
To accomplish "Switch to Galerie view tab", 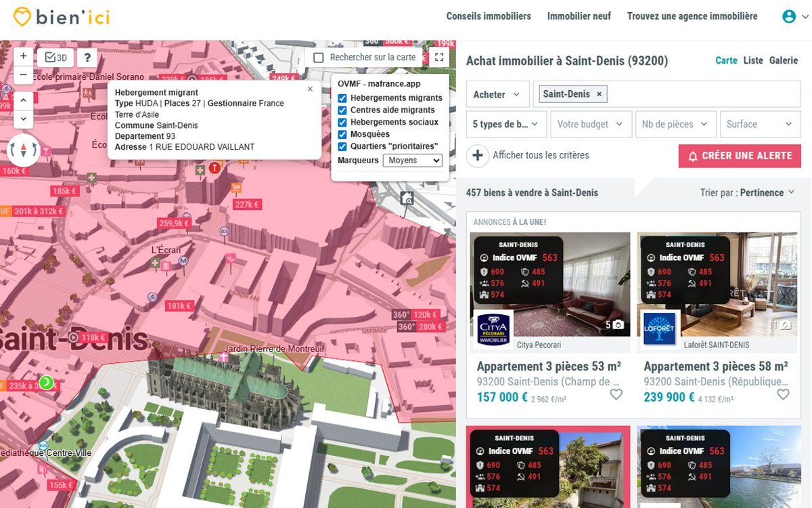I will click(x=784, y=60).
